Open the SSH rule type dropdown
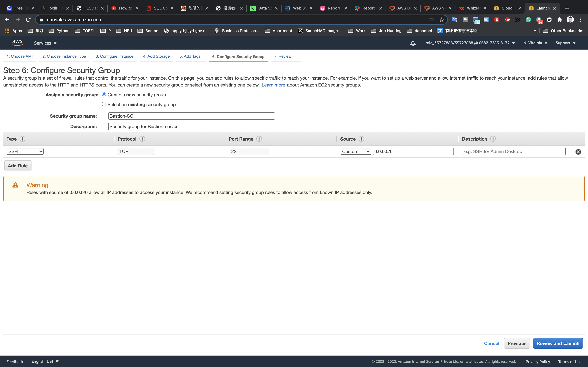588x367 pixels. [x=25, y=151]
